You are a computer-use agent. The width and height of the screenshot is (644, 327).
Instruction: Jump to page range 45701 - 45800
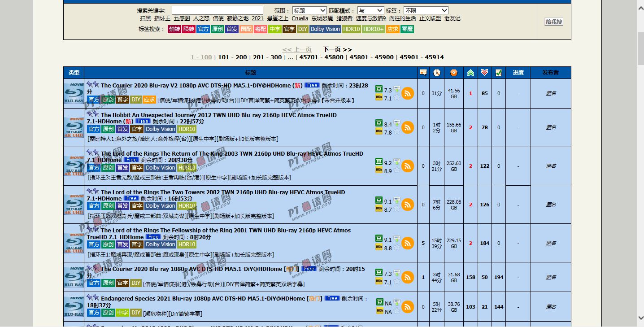click(322, 57)
